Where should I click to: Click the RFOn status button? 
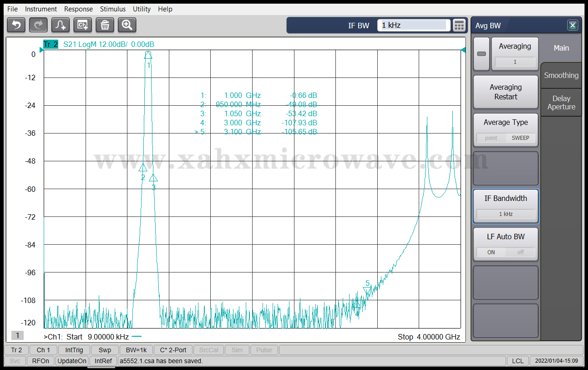41,361
